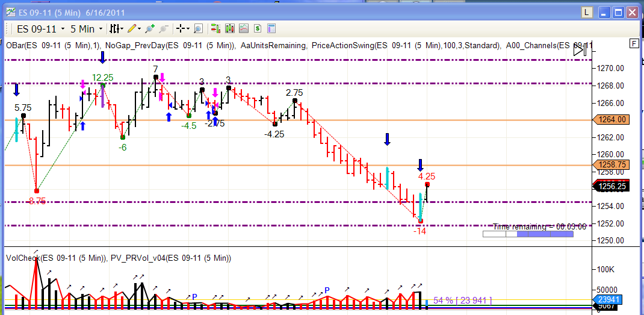Screen dimensions: 644x315
Task: Expand the arrow next to chart style icon
Action: [122, 29]
